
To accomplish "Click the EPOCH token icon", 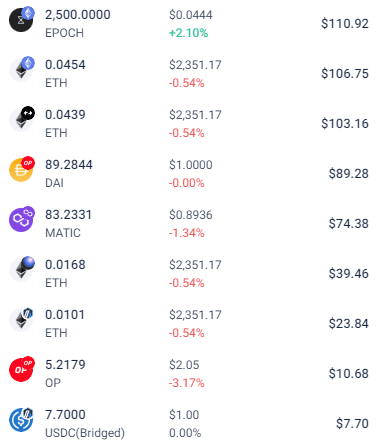I will (21, 19).
